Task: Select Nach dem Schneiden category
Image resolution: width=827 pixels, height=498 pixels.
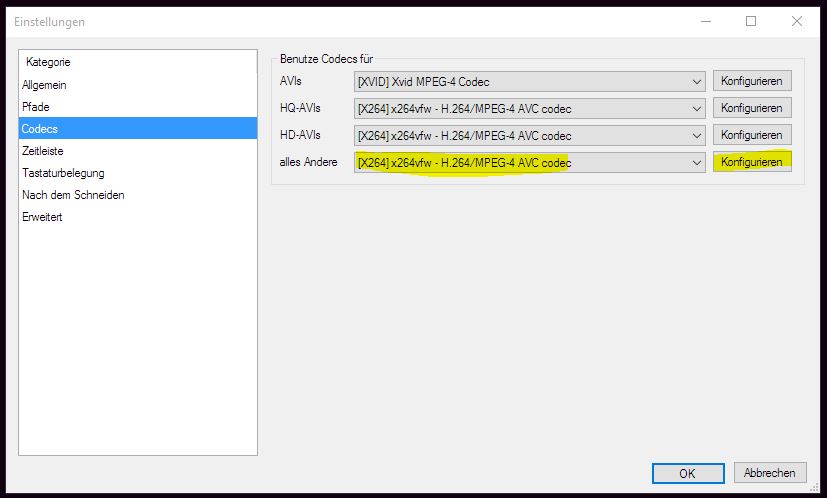Action: [x=73, y=195]
